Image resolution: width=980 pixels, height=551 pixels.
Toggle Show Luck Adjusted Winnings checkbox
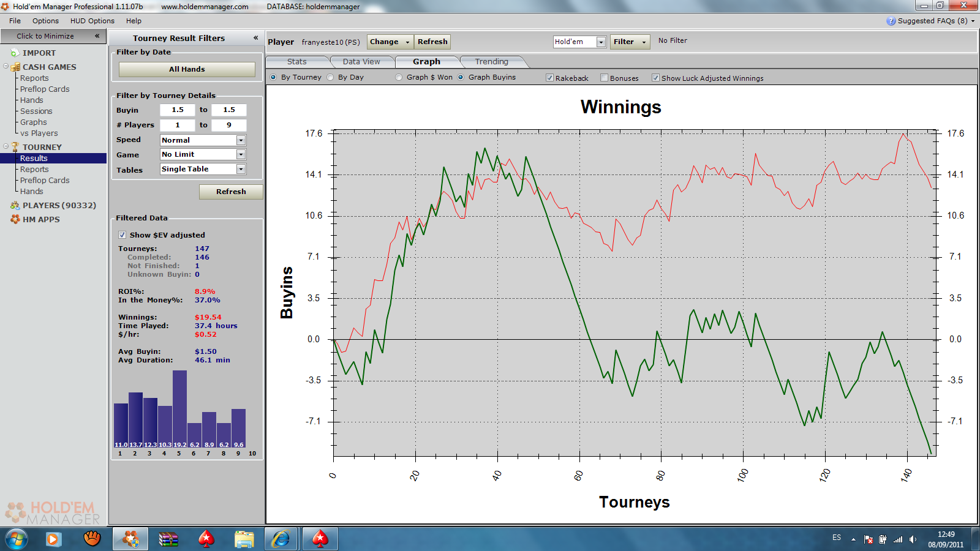655,78
